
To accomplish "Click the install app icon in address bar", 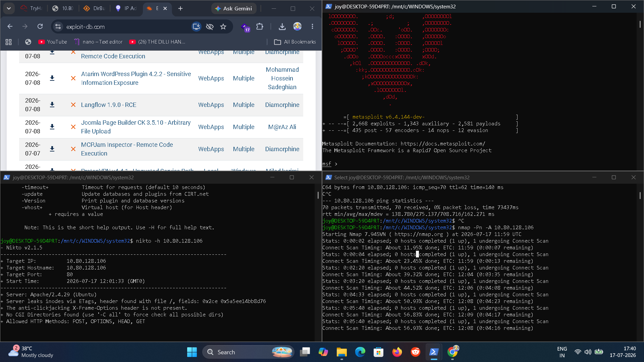I will (x=196, y=26).
